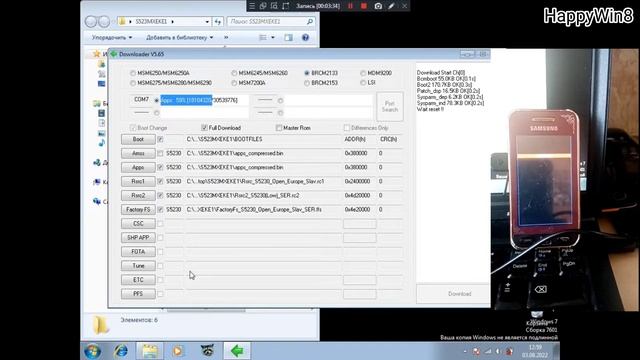The image size is (640, 360).
Task: Open Explorer help question mark icon
Action: pos(305,38)
